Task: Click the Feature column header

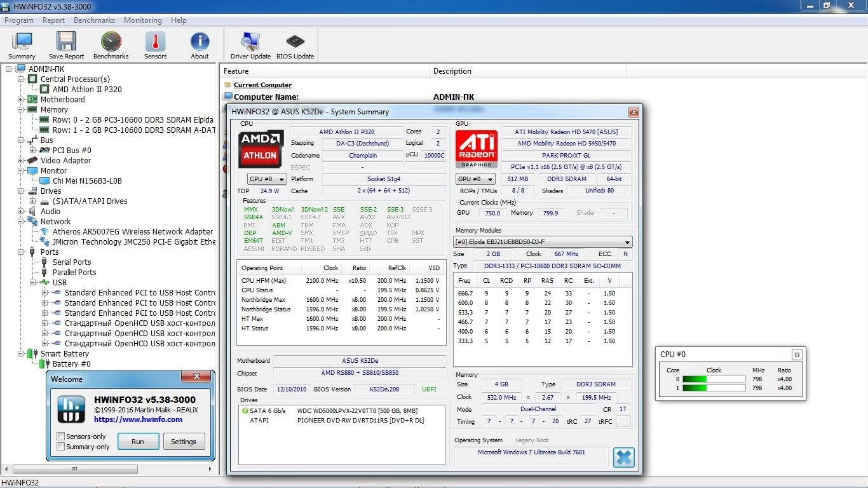Action: click(x=325, y=71)
